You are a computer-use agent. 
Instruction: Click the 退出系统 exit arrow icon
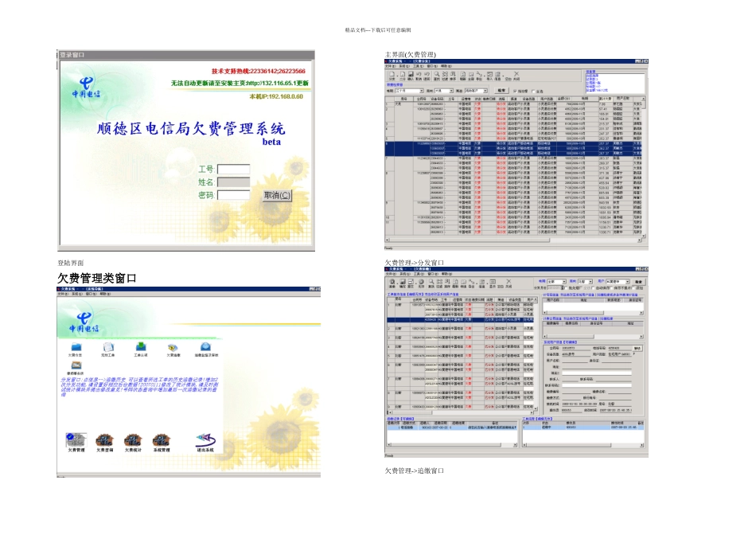click(205, 439)
